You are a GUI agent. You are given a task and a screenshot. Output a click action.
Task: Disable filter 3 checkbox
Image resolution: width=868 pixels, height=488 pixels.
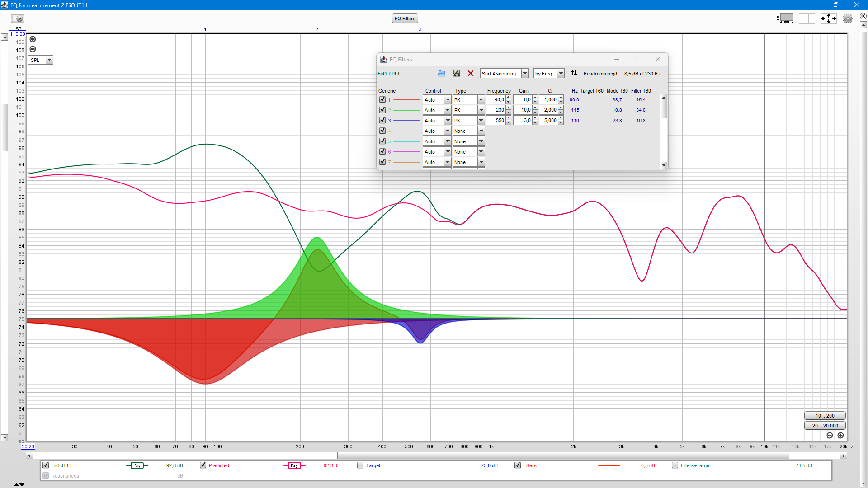(x=382, y=120)
